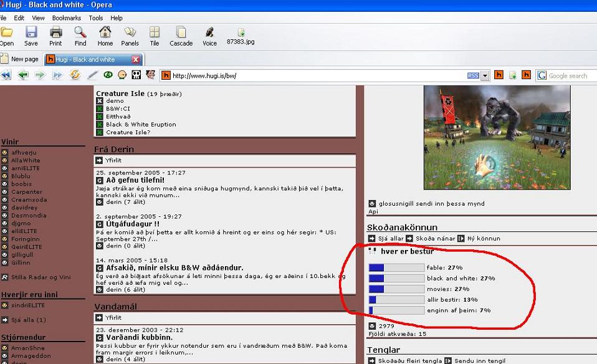This screenshot has width=597, height=364.
Task: Open Stilla Radar og Vini settings
Action: click(41, 277)
